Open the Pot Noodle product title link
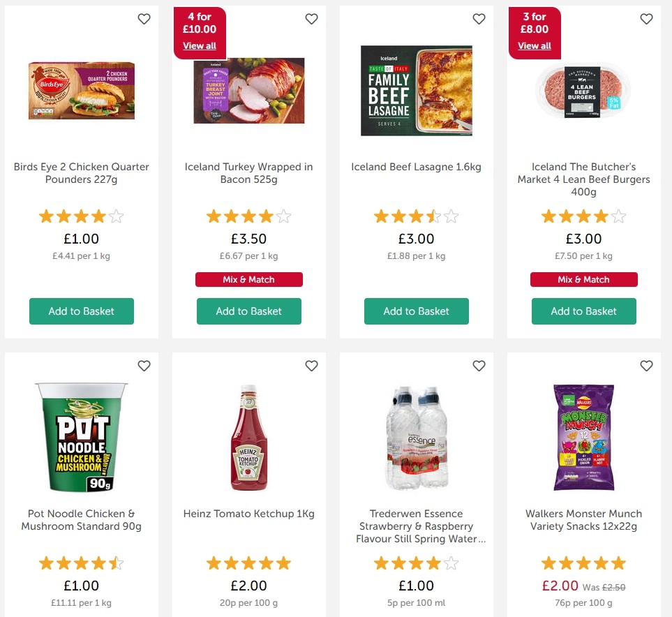 (81, 519)
